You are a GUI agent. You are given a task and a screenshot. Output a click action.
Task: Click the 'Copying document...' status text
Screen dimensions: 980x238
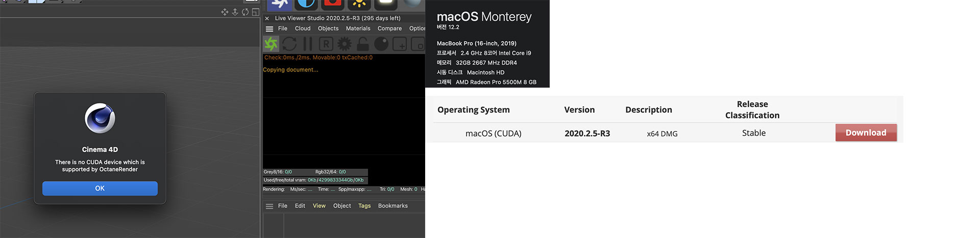[x=290, y=70]
